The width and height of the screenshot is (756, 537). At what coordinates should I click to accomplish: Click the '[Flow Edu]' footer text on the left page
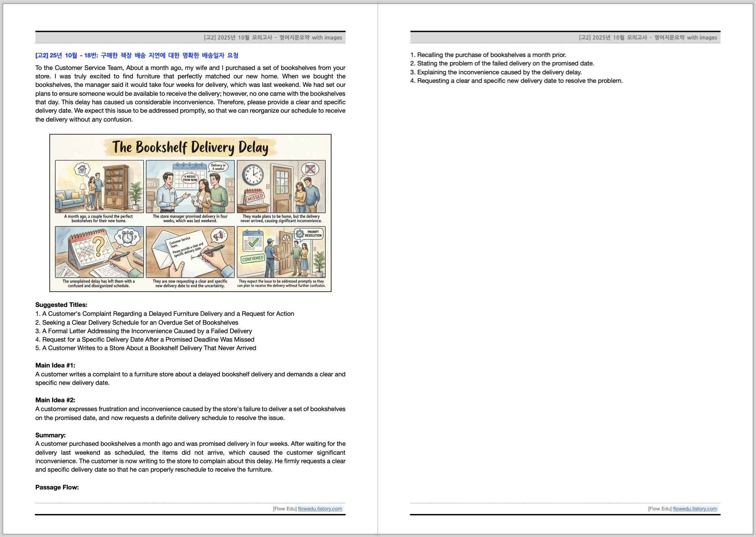[x=285, y=509]
